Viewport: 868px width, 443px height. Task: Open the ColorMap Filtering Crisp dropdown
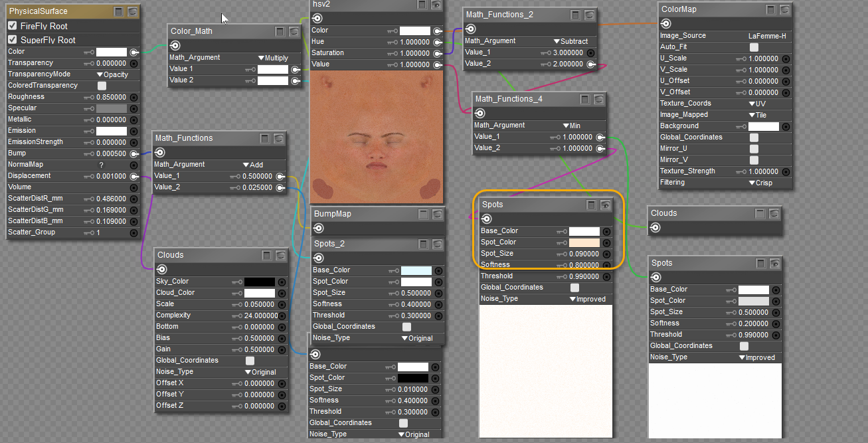pyautogui.click(x=760, y=183)
